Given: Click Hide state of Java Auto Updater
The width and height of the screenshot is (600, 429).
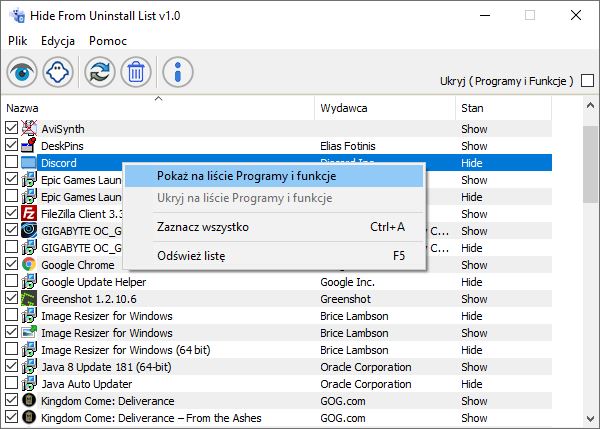Looking at the screenshot, I should point(471,384).
